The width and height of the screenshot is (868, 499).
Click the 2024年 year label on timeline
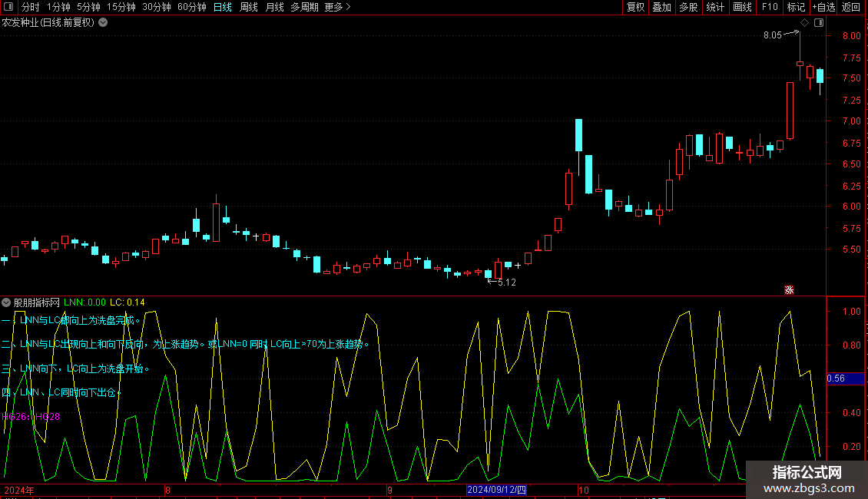coord(19,490)
